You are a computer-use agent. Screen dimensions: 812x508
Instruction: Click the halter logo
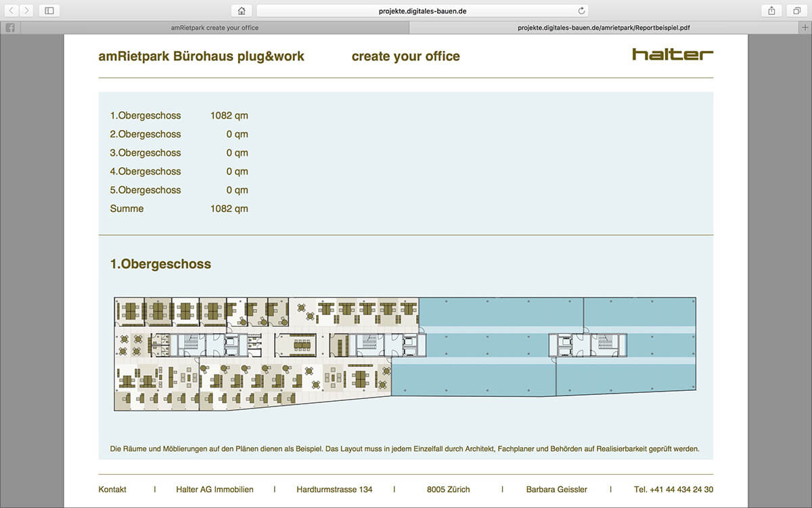tap(672, 54)
